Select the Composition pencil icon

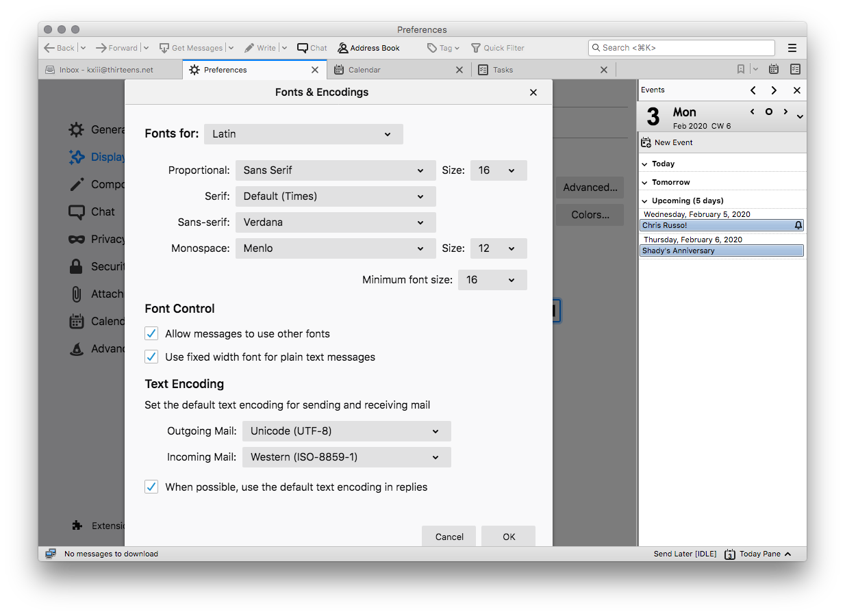tap(77, 184)
